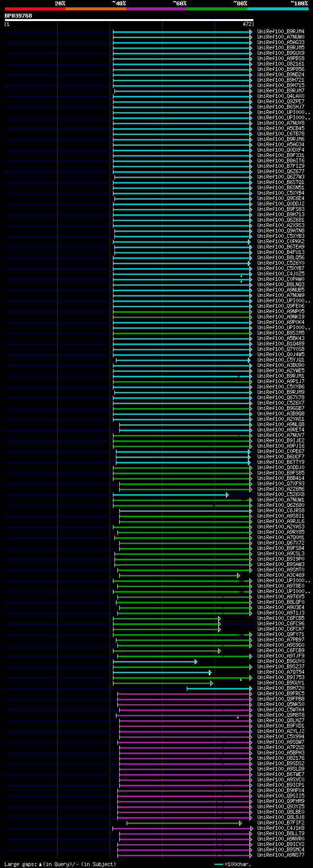Select the label UniRef100_B8B414
Screen dimensions: 313x868
tap(281, 478)
